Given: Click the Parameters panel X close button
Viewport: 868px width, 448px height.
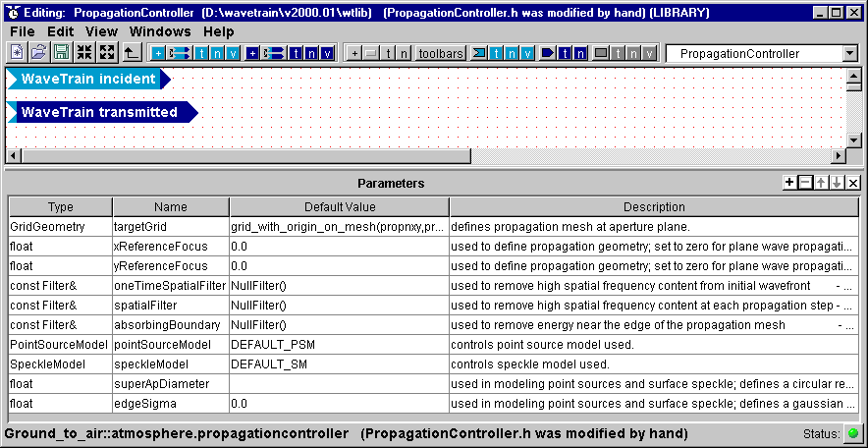Looking at the screenshot, I should pyautogui.click(x=853, y=183).
